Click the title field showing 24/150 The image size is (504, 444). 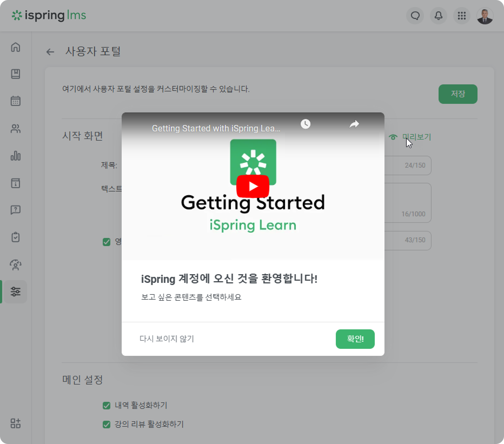[407, 165]
